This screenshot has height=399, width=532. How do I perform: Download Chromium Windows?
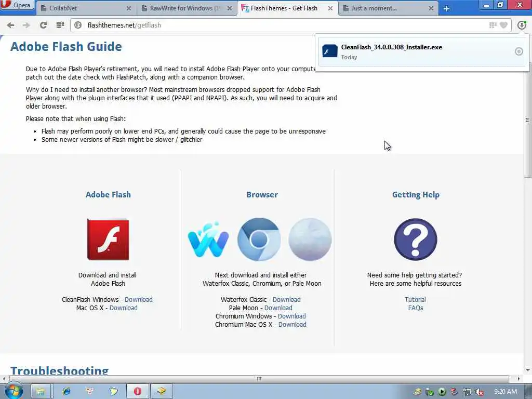point(292,316)
